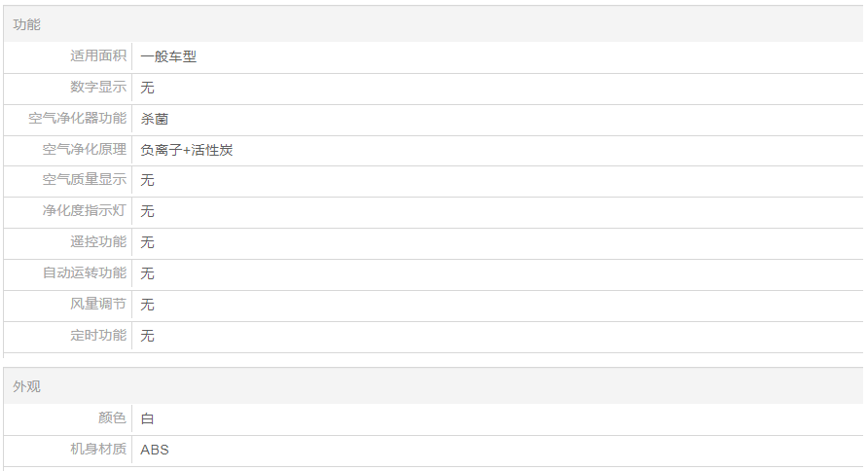Click the 无 value beside 定时功能
The height and width of the screenshot is (471, 868).
coord(147,336)
